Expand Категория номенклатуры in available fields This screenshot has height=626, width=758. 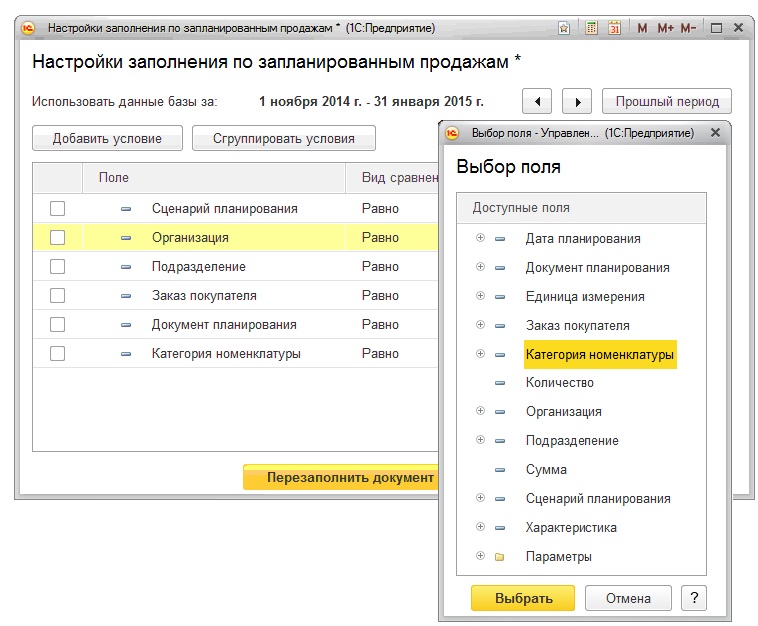pyautogui.click(x=480, y=353)
